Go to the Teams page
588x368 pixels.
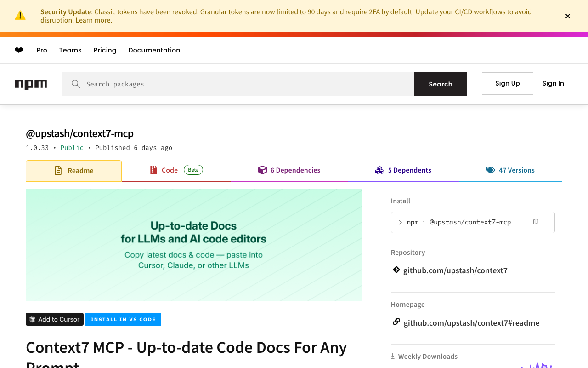tap(70, 50)
